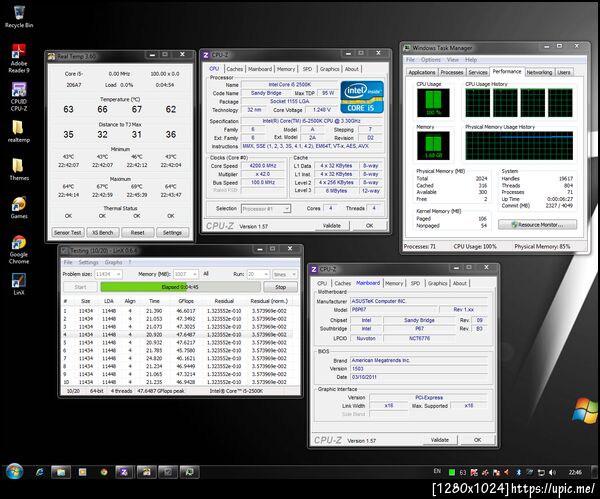
Task: Open the Caches tab in the upper CPU-Z window
Action: coord(235,69)
